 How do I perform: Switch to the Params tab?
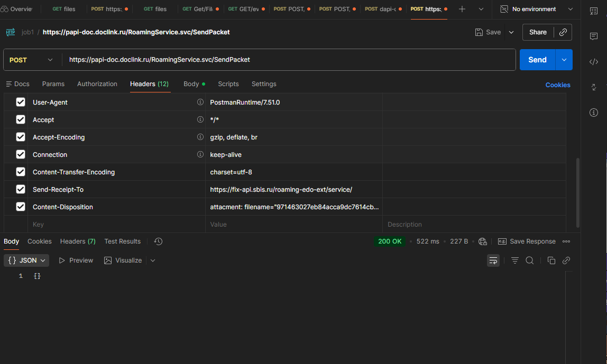point(53,84)
